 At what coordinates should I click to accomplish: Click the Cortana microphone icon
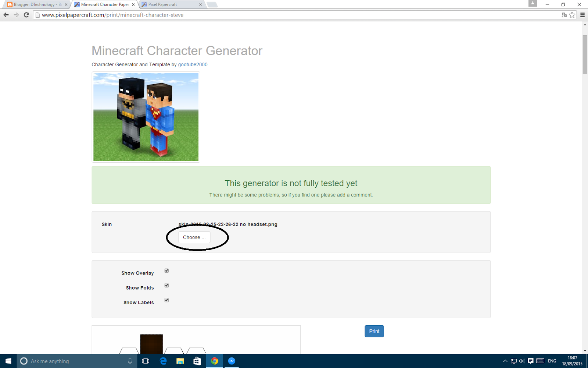pyautogui.click(x=130, y=361)
